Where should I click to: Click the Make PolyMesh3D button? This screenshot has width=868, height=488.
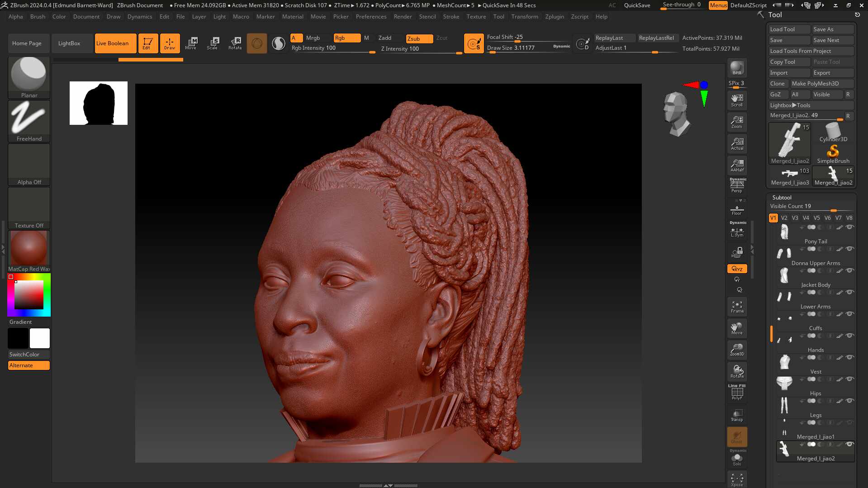click(821, 84)
